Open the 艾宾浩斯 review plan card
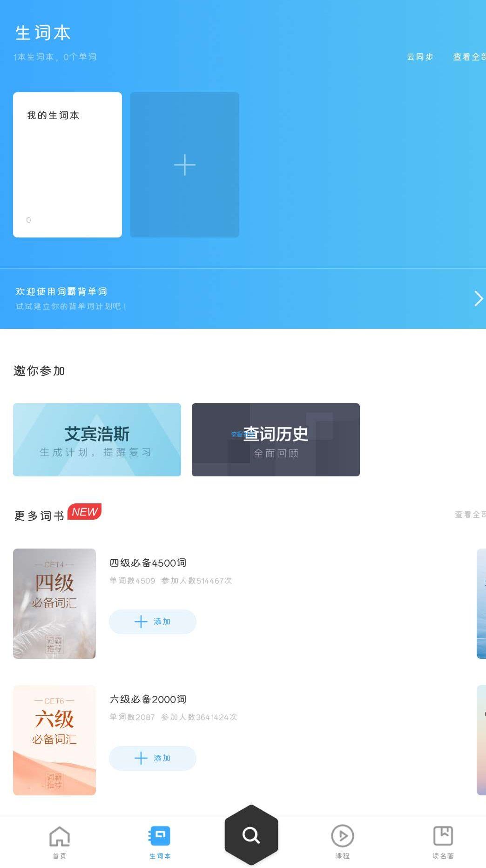 pyautogui.click(x=97, y=440)
